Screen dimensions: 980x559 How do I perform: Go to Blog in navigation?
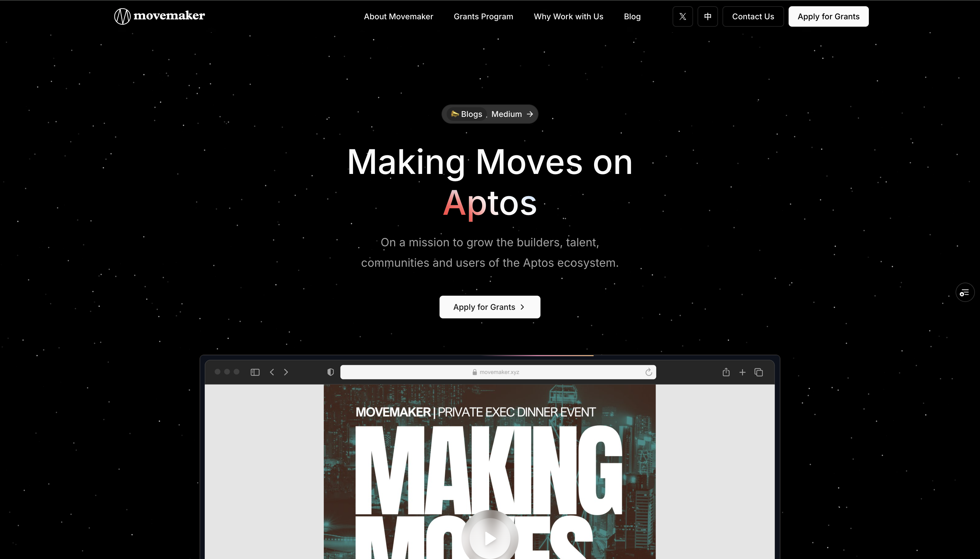[x=632, y=16]
